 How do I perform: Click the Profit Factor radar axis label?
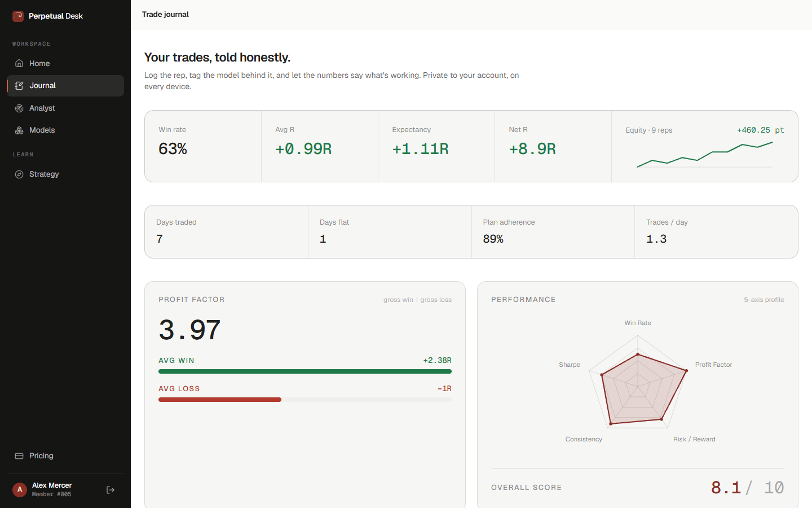coord(714,365)
